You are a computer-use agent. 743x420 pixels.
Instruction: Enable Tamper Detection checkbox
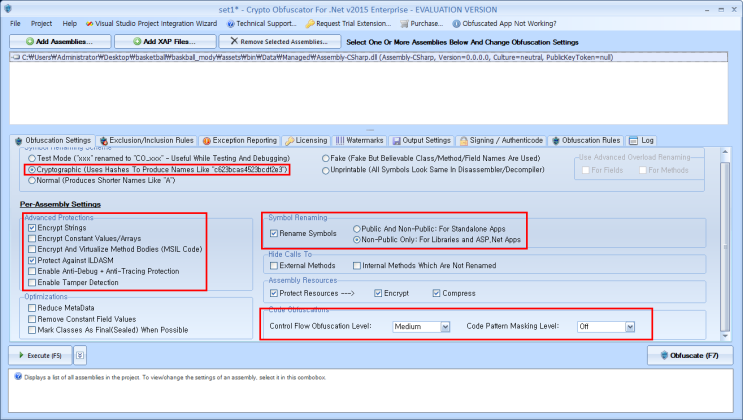click(32, 283)
